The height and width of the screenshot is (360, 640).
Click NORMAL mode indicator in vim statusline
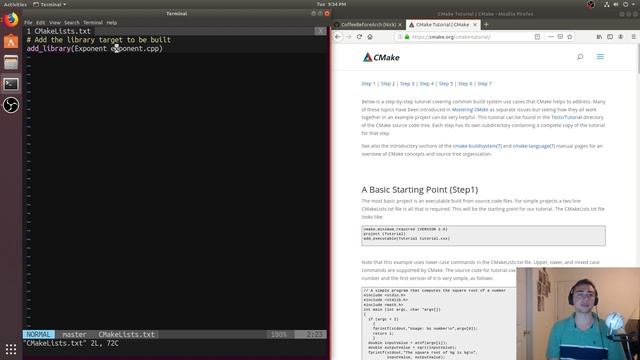(38, 334)
